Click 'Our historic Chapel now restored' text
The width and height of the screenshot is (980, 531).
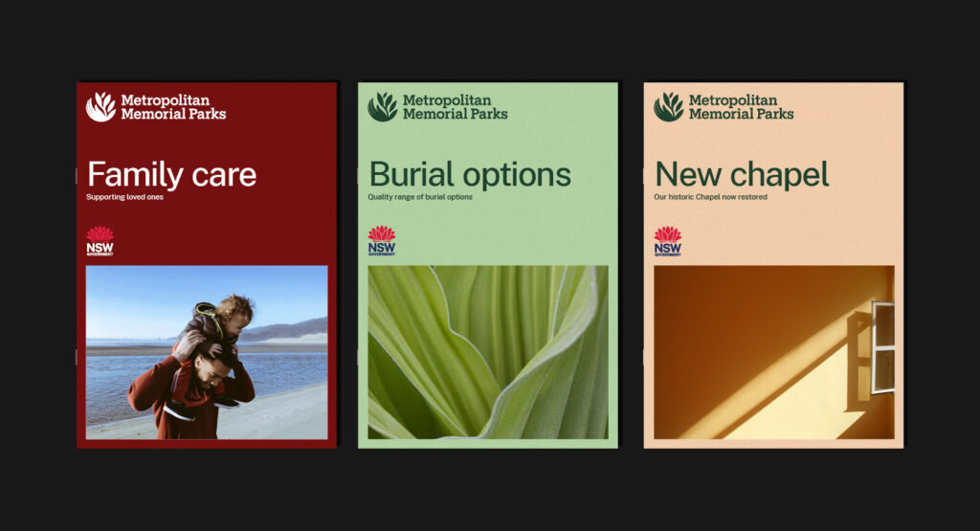pyautogui.click(x=711, y=197)
